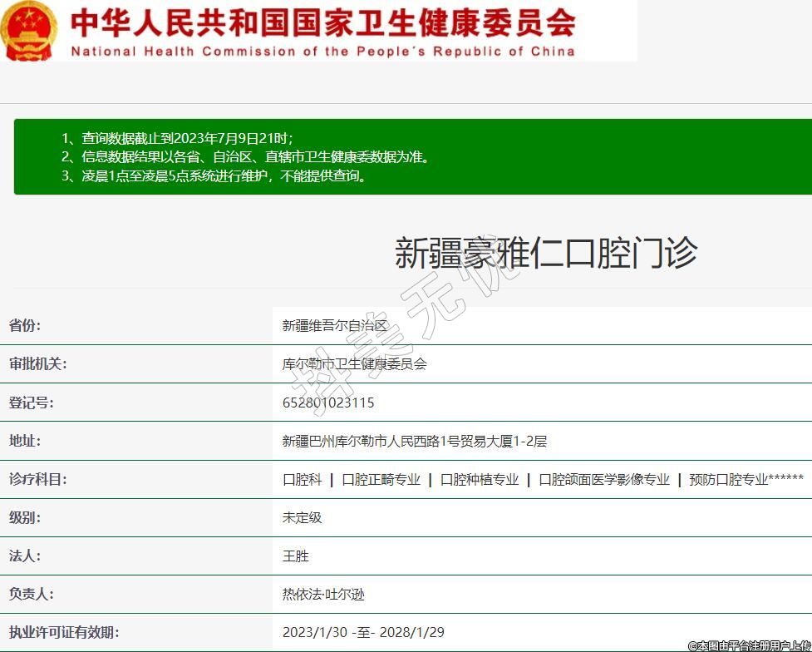Click the second notice line about 信息数据结果
The width and height of the screenshot is (812, 652).
[x=246, y=156]
